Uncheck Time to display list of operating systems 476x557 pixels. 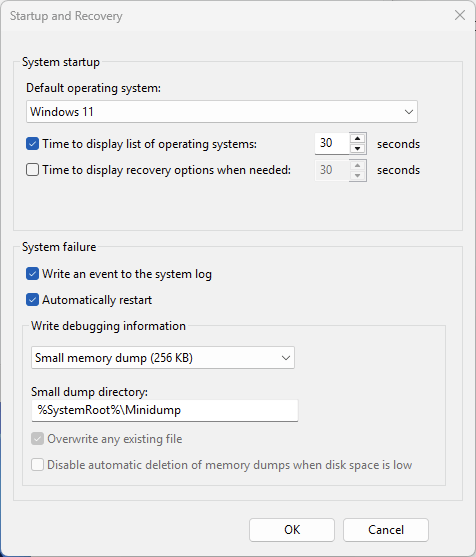(x=32, y=144)
